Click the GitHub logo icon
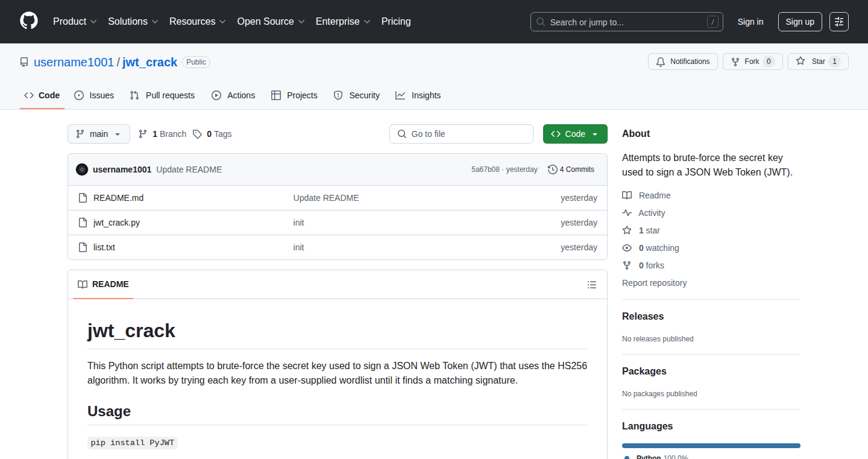Screen dimensions: 868x459 29,21
